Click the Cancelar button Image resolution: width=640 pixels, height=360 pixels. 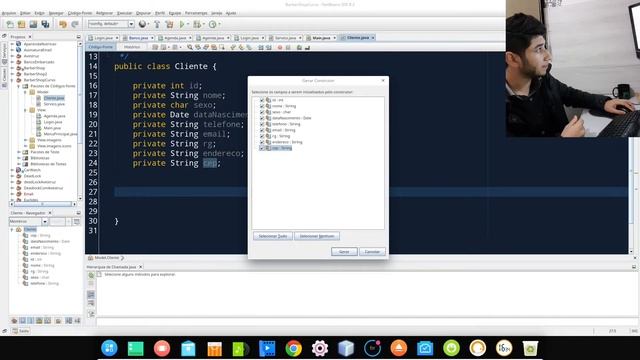(x=372, y=252)
